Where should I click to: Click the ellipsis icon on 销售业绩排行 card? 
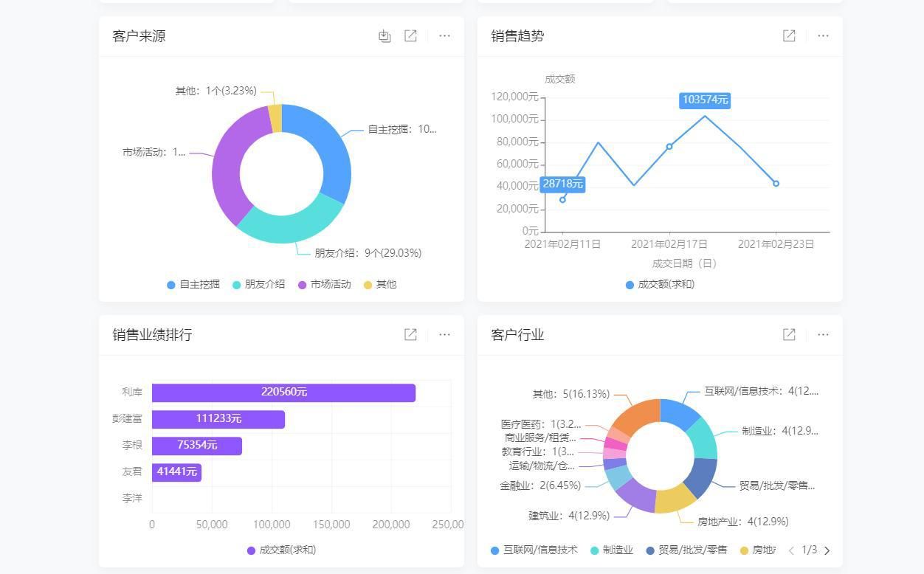pyautogui.click(x=444, y=334)
